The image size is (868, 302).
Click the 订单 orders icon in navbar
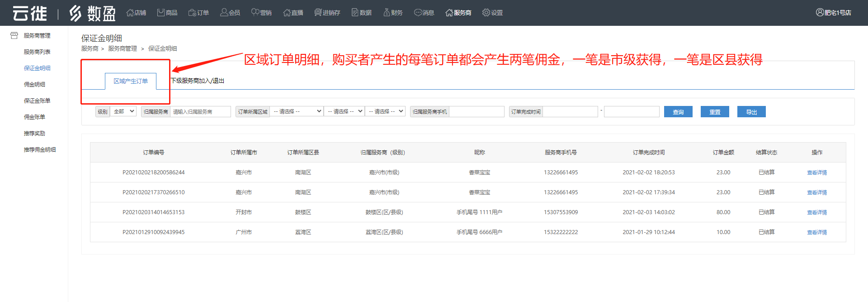(x=192, y=13)
